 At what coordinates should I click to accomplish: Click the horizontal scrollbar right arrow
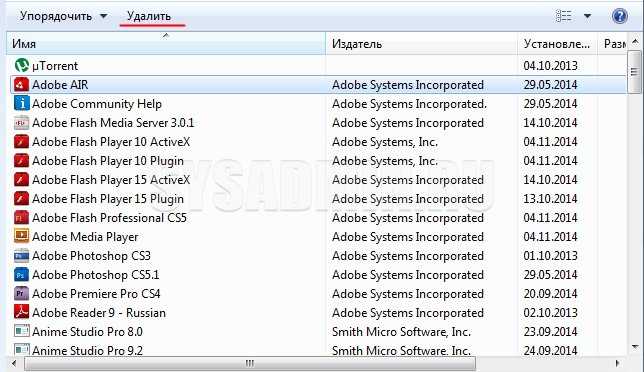click(617, 363)
